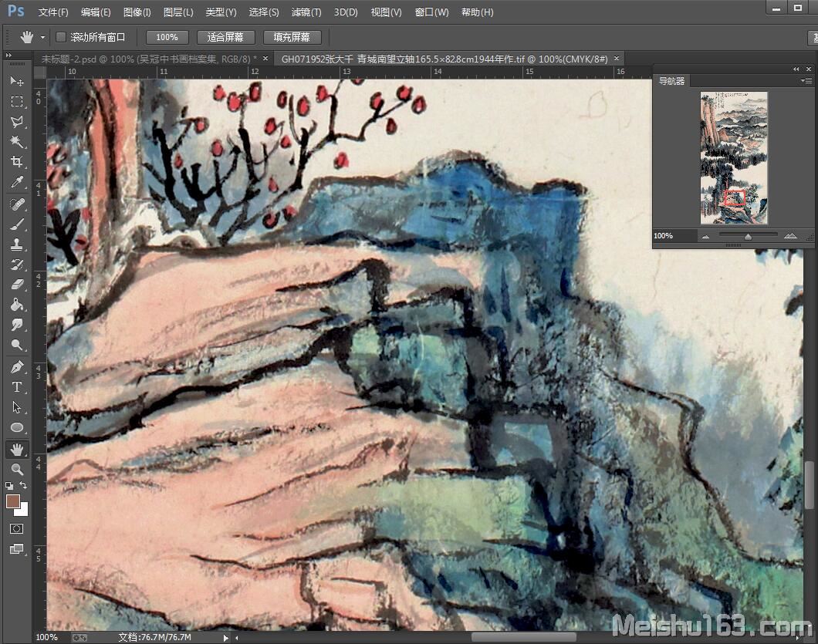Select the History Brush tool
Viewport: 818px width, 644px height.
pos(17,265)
